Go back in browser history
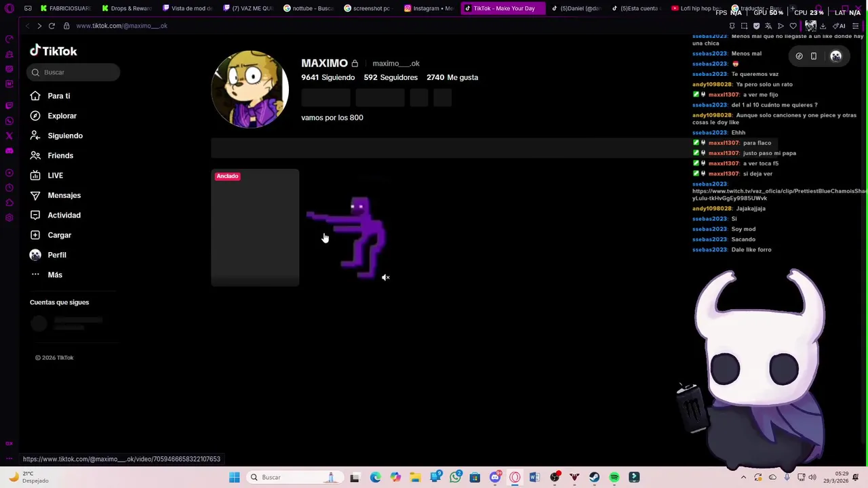Viewport: 868px width, 488px height. pos(27,26)
